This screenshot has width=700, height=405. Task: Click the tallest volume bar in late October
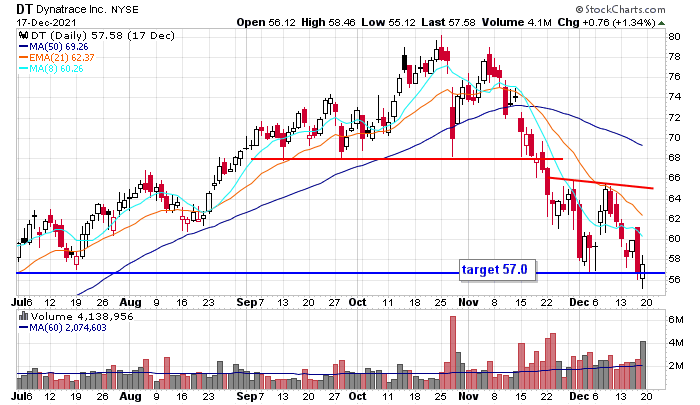[x=453, y=353]
